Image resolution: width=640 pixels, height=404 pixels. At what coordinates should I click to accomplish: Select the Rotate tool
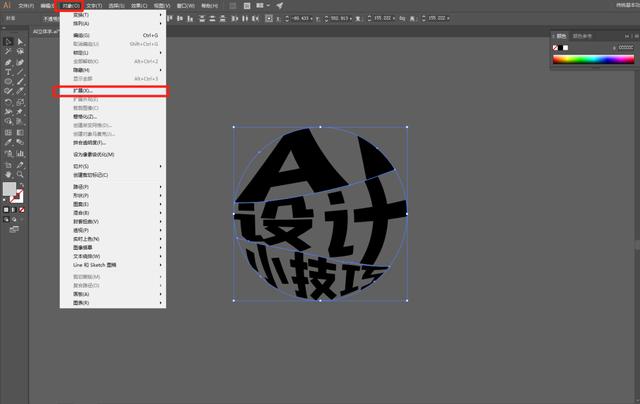point(8,102)
